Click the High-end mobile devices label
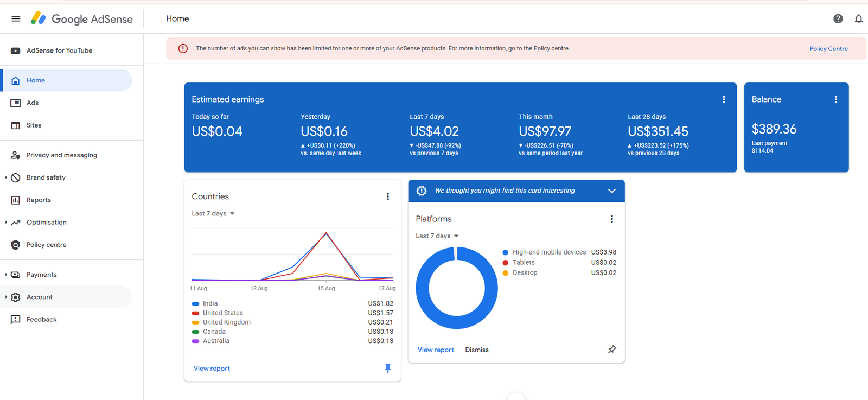Screen dimensions: 868x400 point(549,252)
